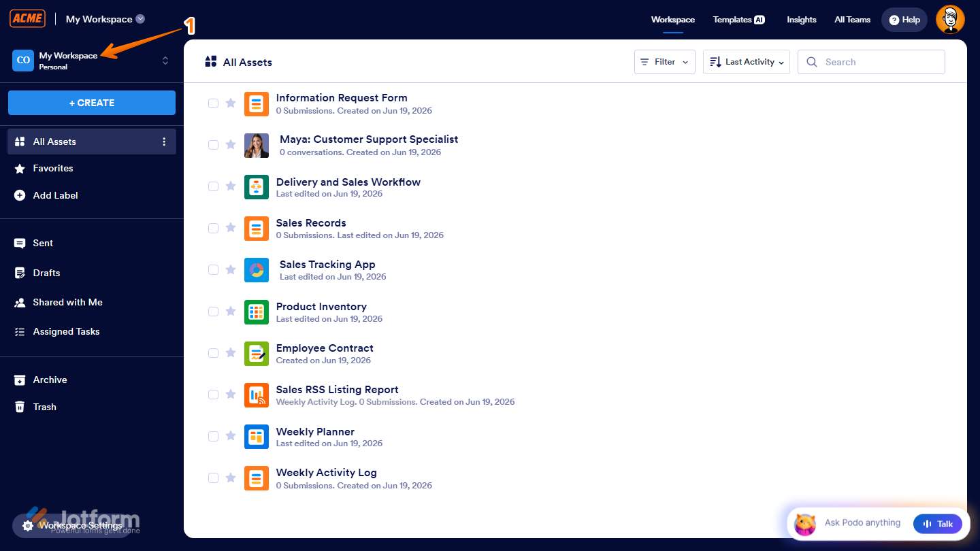Star Maya: Customer Support Specialist
Image resolution: width=980 pixels, height=551 pixels.
tap(231, 145)
